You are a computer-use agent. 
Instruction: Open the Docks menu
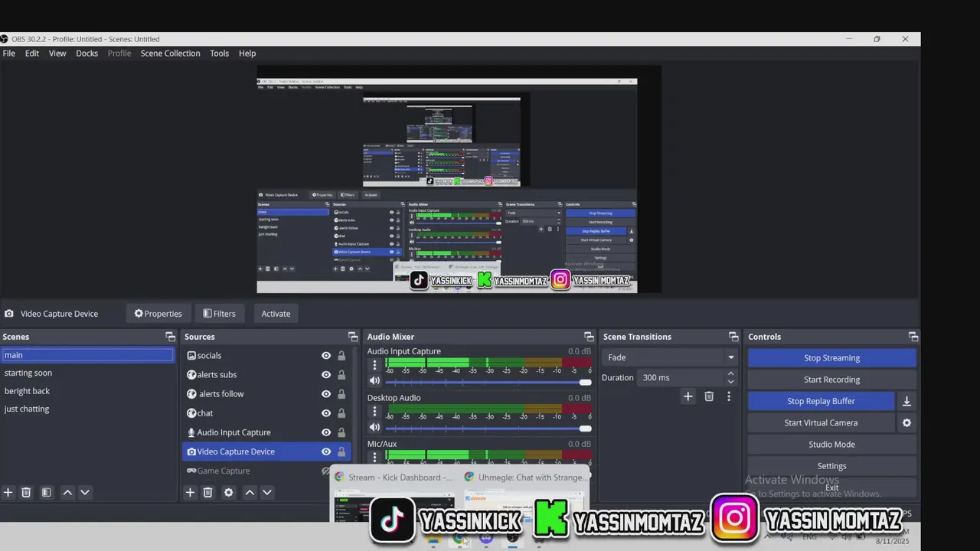click(x=87, y=54)
